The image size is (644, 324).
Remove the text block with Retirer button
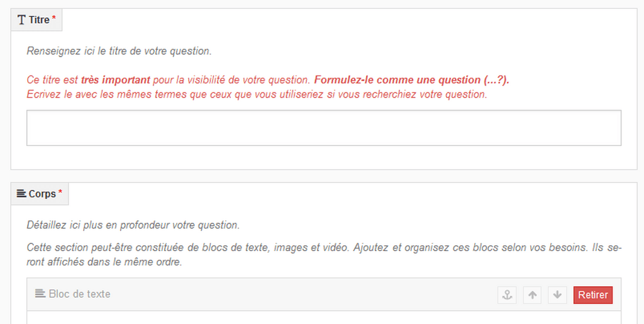pos(593,295)
